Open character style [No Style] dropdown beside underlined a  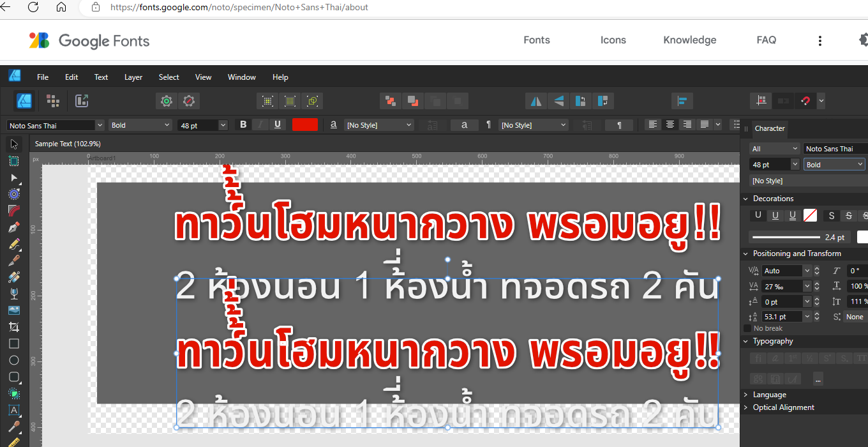379,125
